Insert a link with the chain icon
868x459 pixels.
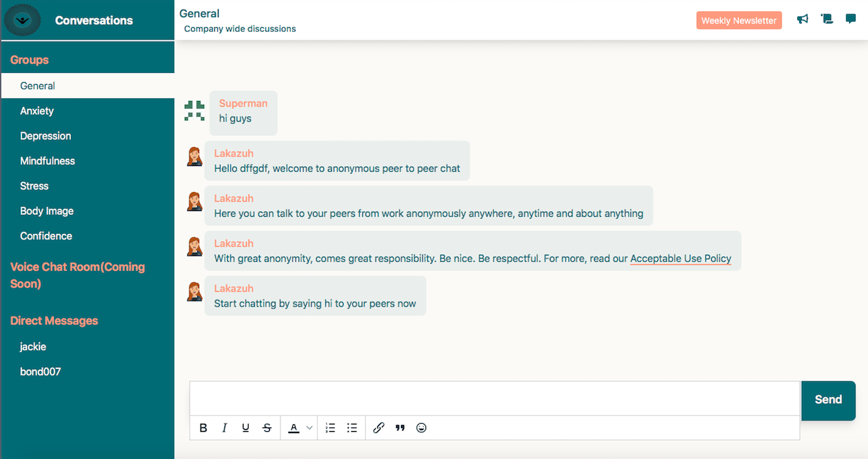pyautogui.click(x=379, y=428)
